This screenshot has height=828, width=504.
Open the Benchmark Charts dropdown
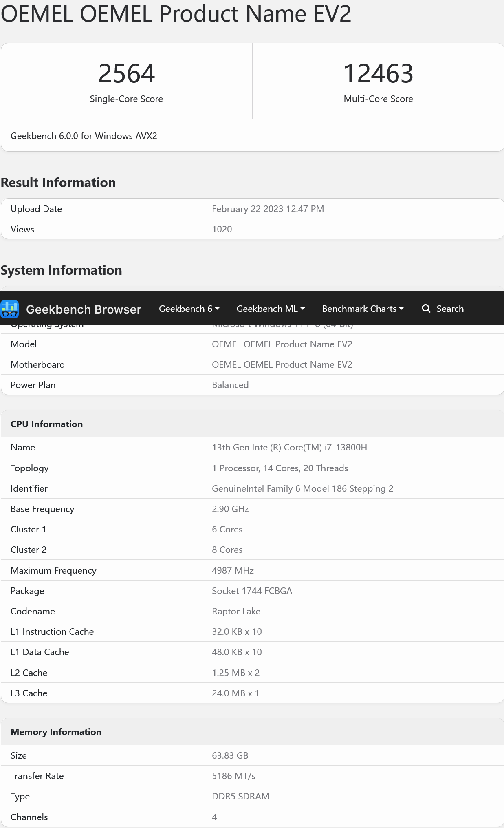coord(363,309)
